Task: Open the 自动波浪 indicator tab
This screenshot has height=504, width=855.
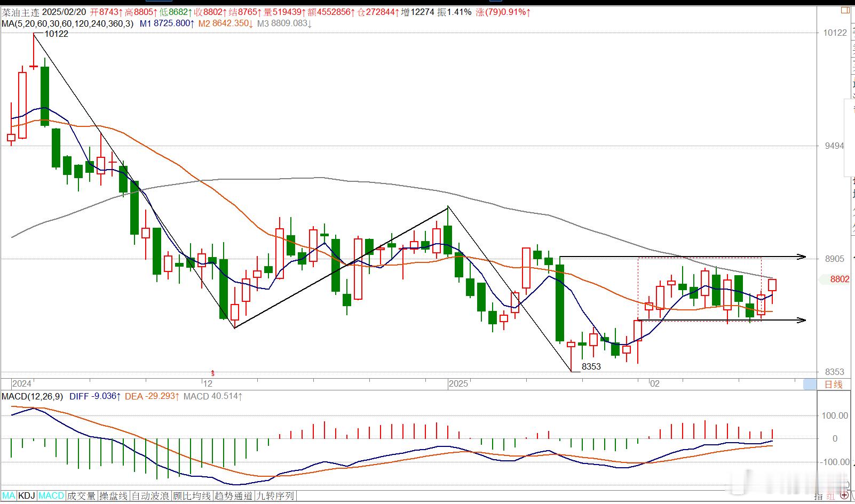Action: 151,496
